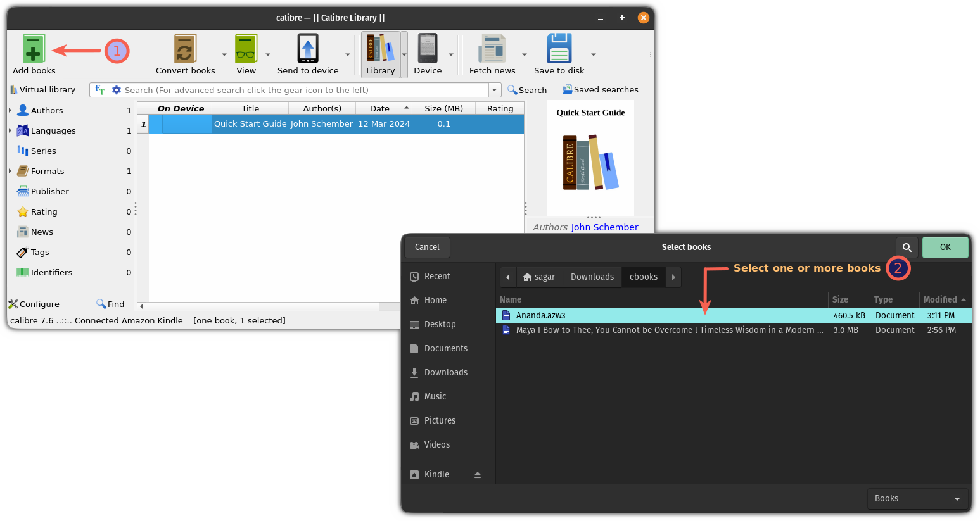Click Configure button in tag browser
This screenshot has height=521, width=980.
(x=34, y=304)
